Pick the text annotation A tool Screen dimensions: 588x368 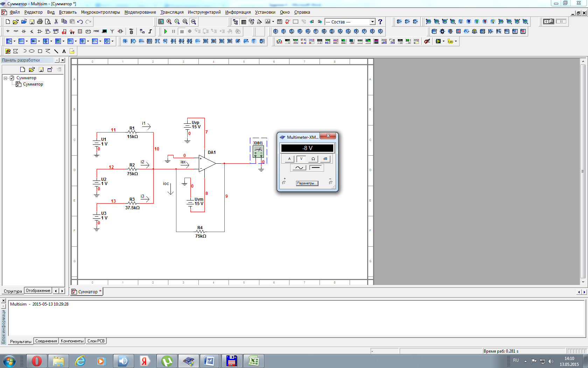64,51
